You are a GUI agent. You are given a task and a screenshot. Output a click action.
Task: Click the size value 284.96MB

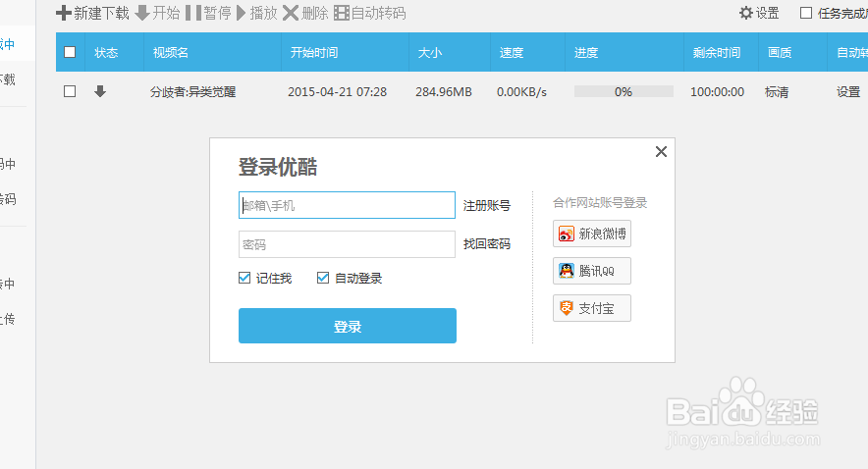(444, 92)
